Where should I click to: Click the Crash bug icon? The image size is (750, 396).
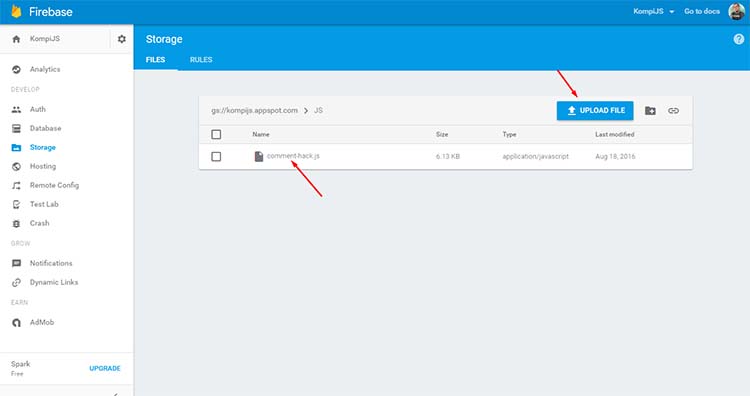click(x=16, y=223)
